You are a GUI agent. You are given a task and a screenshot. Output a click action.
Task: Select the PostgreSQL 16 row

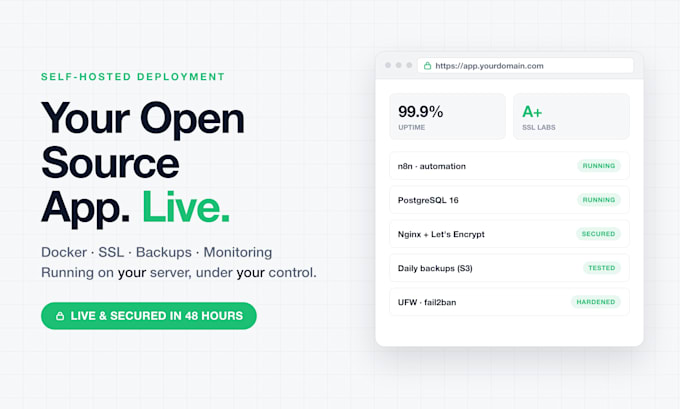click(509, 200)
